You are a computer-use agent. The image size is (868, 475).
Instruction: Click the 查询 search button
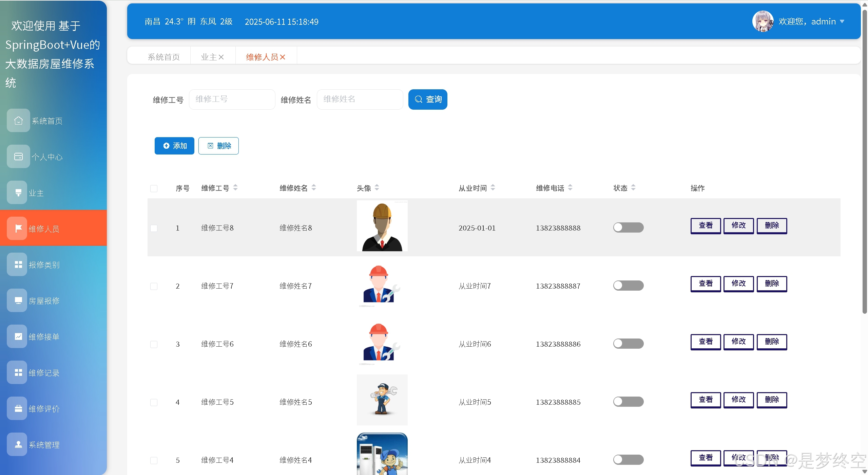[427, 99]
